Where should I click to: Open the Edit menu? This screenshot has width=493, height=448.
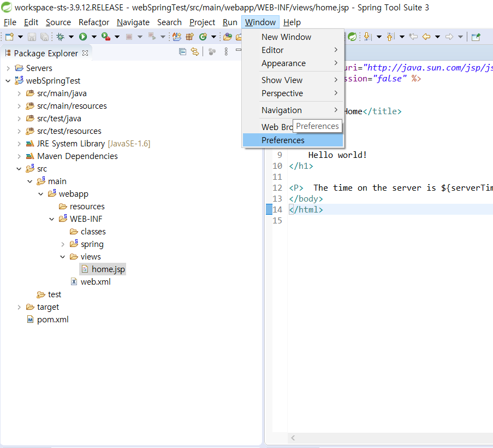(31, 22)
